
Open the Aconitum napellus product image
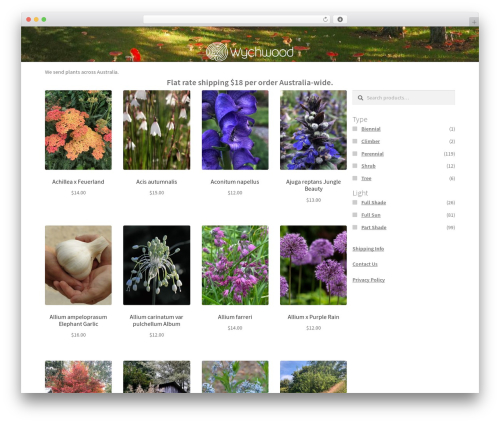point(235,130)
